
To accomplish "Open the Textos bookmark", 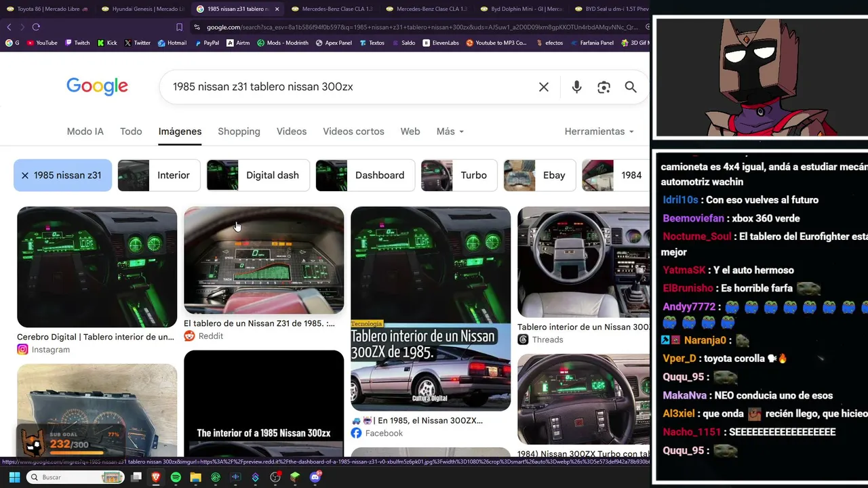I will click(372, 43).
